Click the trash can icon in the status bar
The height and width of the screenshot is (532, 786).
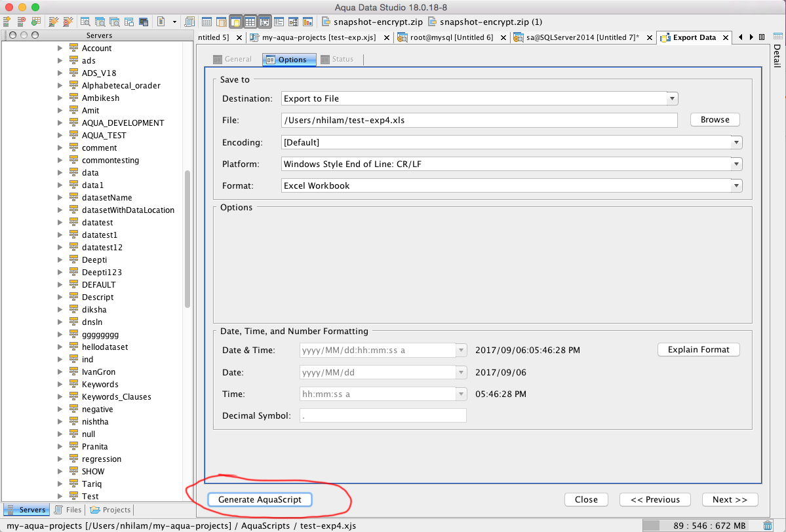[x=768, y=525]
